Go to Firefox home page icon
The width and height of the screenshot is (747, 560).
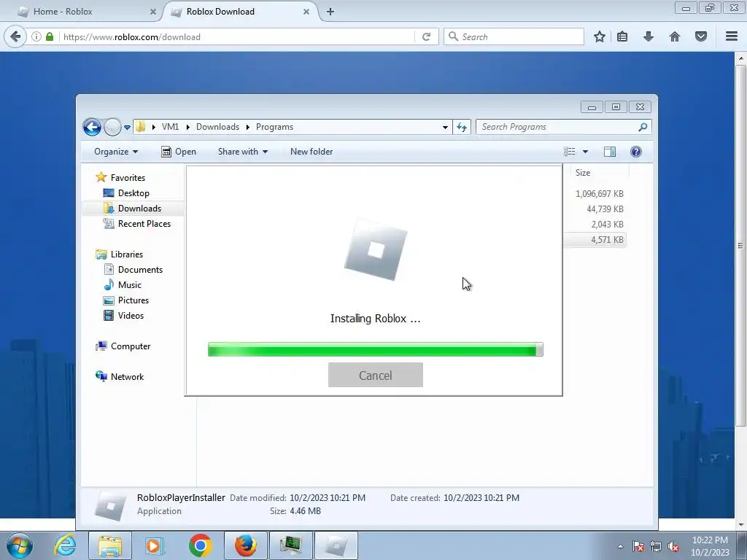pos(675,36)
